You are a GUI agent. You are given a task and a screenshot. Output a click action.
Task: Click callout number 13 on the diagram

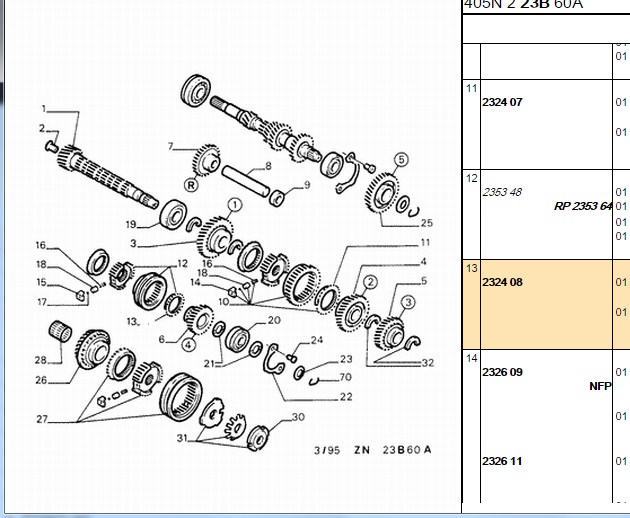(132, 321)
